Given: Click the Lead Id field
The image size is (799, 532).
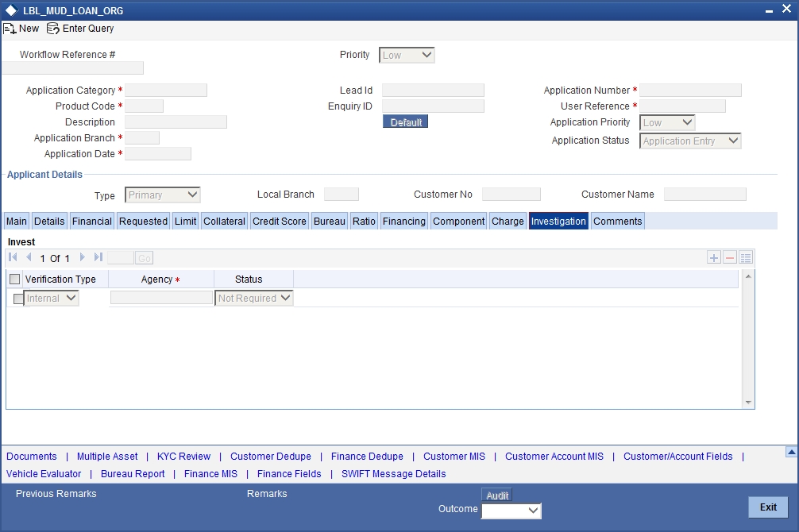Looking at the screenshot, I should coord(433,91).
